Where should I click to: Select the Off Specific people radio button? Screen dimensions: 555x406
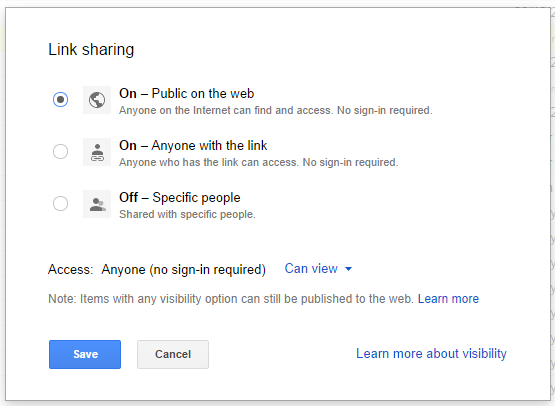click(61, 204)
